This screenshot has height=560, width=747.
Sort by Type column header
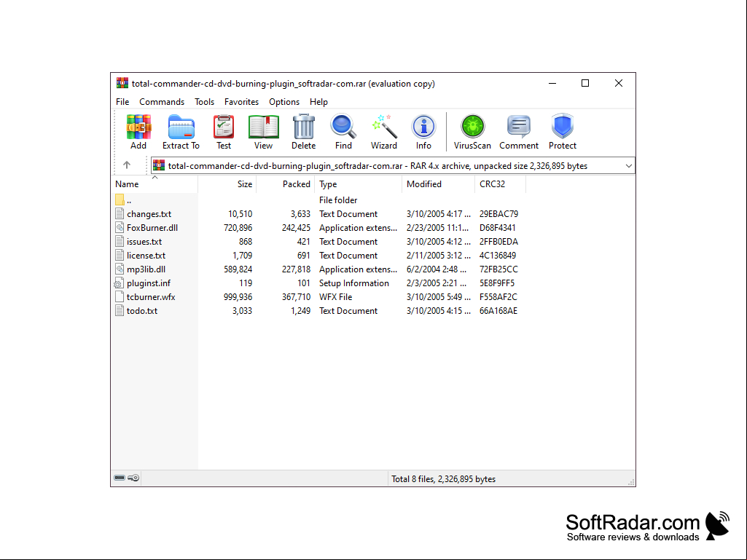click(359, 184)
